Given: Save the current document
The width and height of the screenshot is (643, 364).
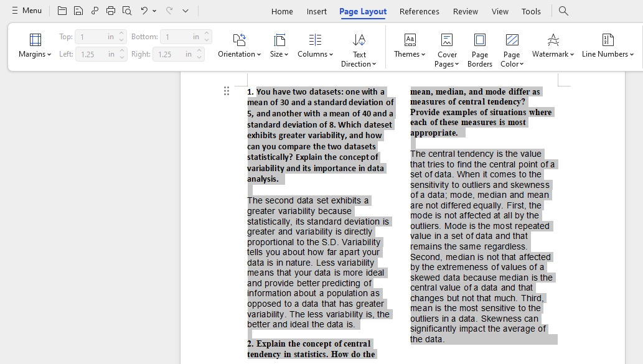Looking at the screenshot, I should click(78, 11).
